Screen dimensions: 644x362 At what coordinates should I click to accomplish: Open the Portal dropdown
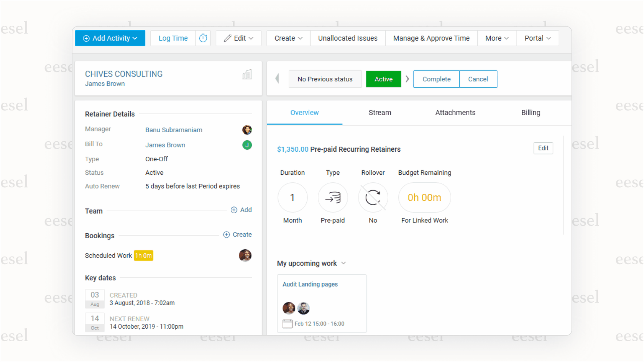[537, 38]
